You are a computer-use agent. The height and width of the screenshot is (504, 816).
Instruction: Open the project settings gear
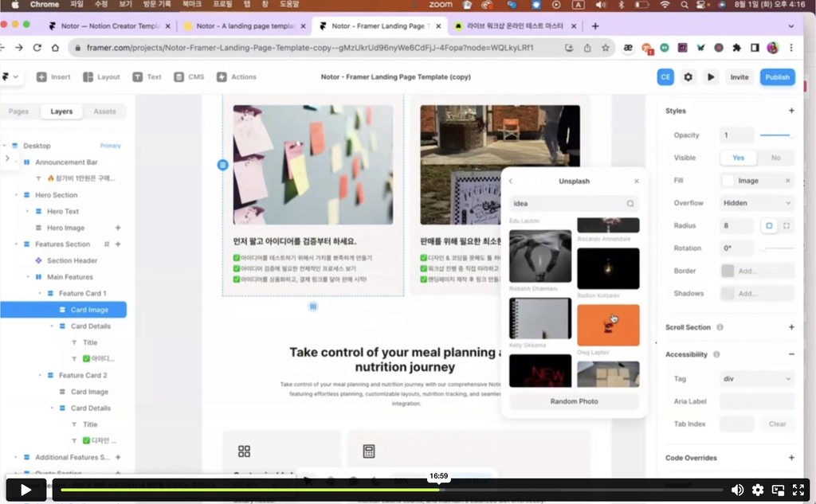pyautogui.click(x=688, y=76)
